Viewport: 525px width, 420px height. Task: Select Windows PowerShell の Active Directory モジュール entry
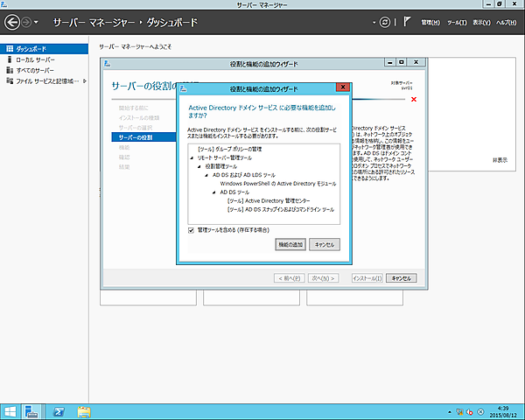278,184
